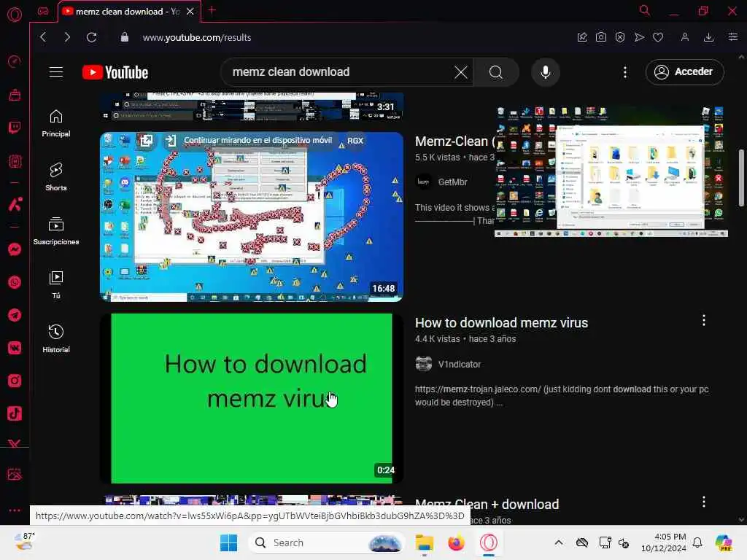Screen dimensions: 747x560
Task: Open VK in Opera sidebar
Action: point(15,348)
